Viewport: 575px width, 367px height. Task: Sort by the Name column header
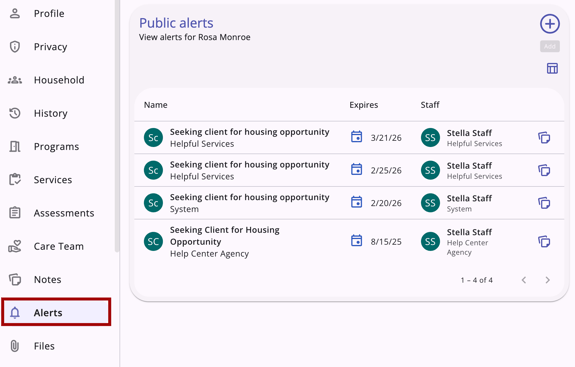tap(155, 105)
